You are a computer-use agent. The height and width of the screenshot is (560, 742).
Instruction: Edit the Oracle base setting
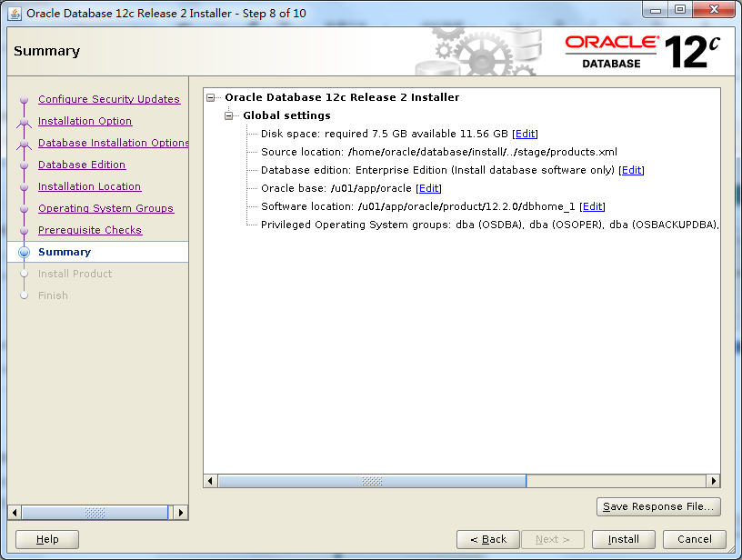(x=428, y=188)
